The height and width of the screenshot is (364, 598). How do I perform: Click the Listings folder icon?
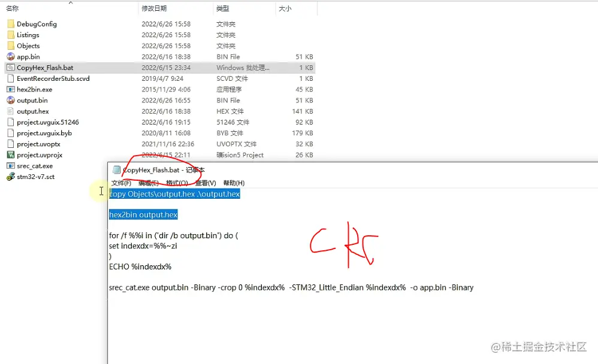(11, 35)
